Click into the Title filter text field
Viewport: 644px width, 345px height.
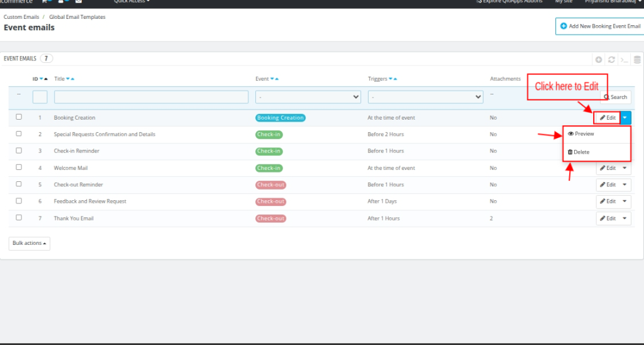[x=151, y=97]
